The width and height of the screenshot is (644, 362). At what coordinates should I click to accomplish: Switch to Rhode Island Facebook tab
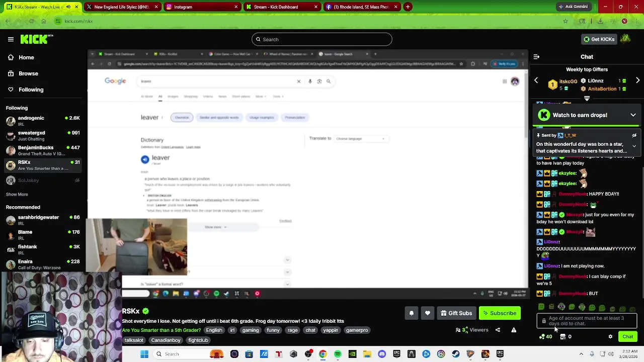click(361, 7)
